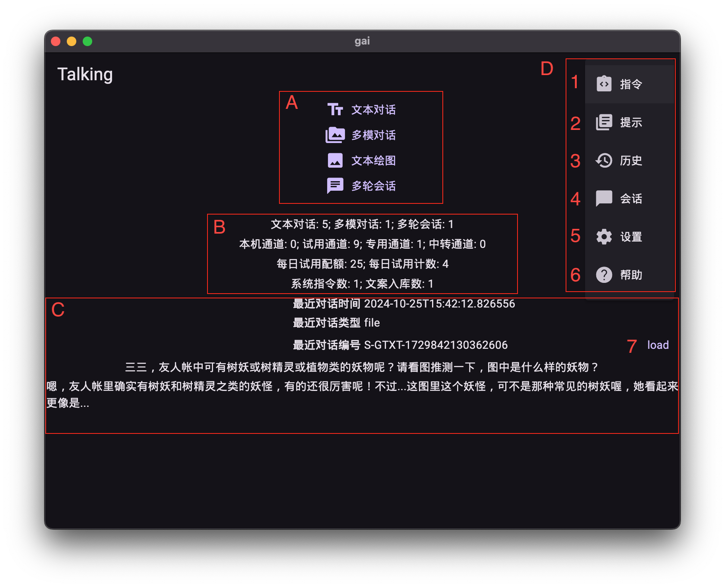
Task: Click the load link
Action: pyautogui.click(x=658, y=345)
